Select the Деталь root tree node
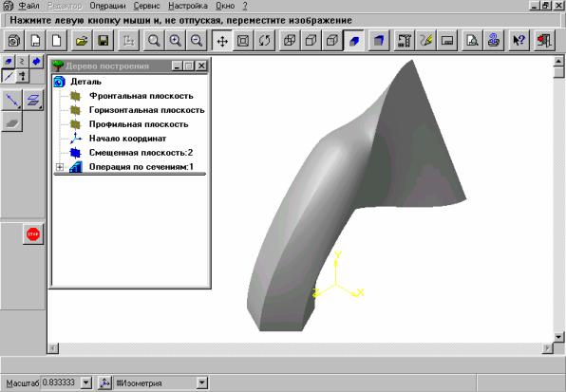 (85, 82)
